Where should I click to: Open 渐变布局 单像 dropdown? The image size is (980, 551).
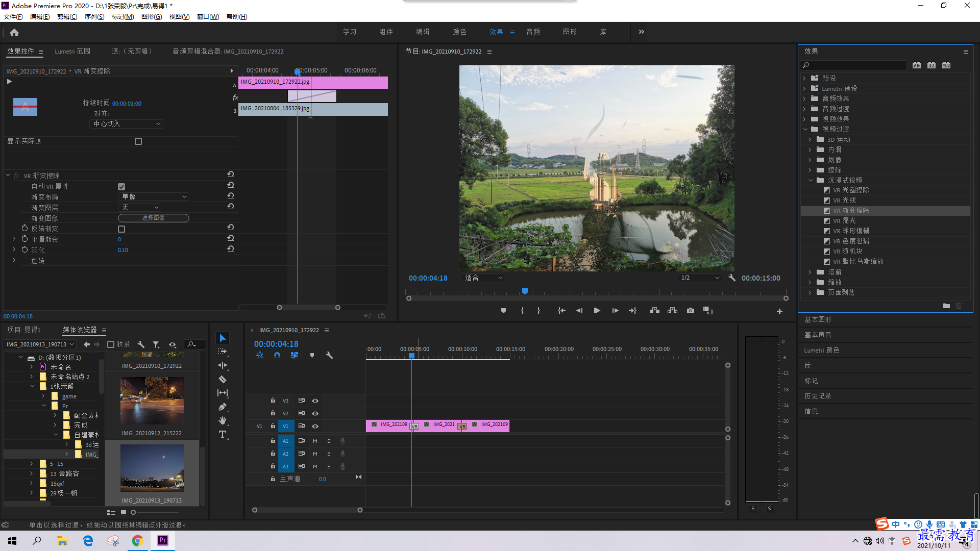click(154, 197)
